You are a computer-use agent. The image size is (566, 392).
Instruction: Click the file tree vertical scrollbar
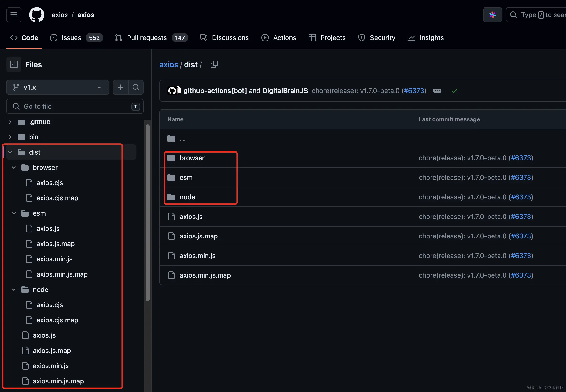point(148,213)
